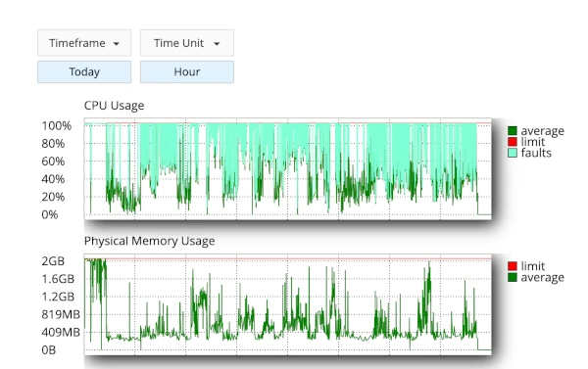Click the Physical Memory Usage chart title

tap(149, 241)
